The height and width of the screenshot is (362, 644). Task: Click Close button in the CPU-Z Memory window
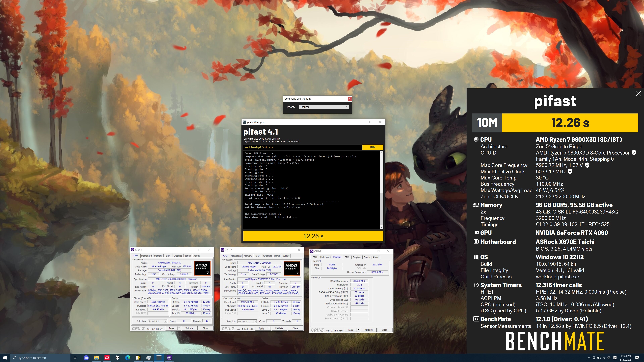385,330
